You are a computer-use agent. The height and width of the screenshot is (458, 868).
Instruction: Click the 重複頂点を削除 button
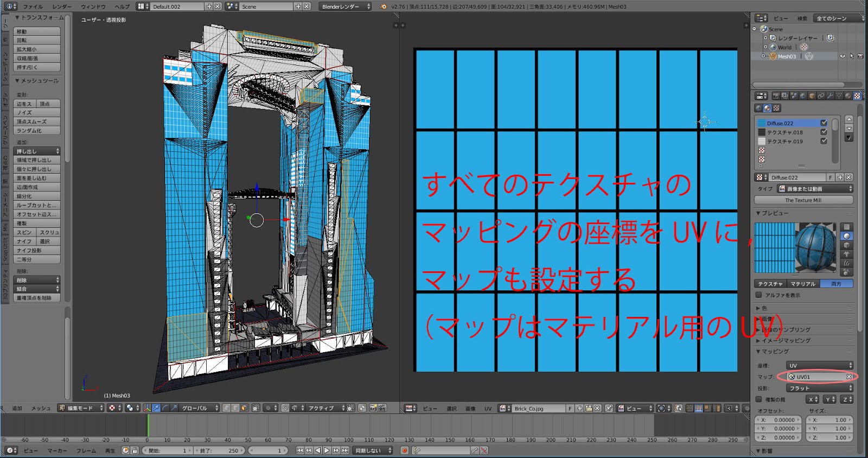(37, 298)
